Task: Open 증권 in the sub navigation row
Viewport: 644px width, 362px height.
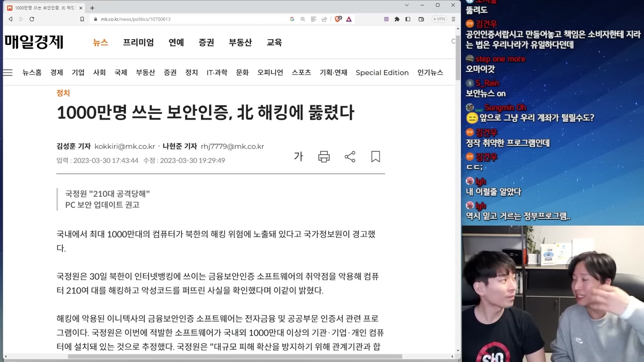Action: tap(170, 73)
